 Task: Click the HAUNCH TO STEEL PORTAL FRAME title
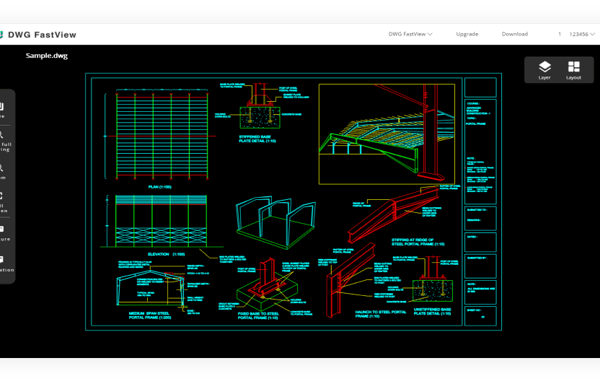tap(380, 314)
